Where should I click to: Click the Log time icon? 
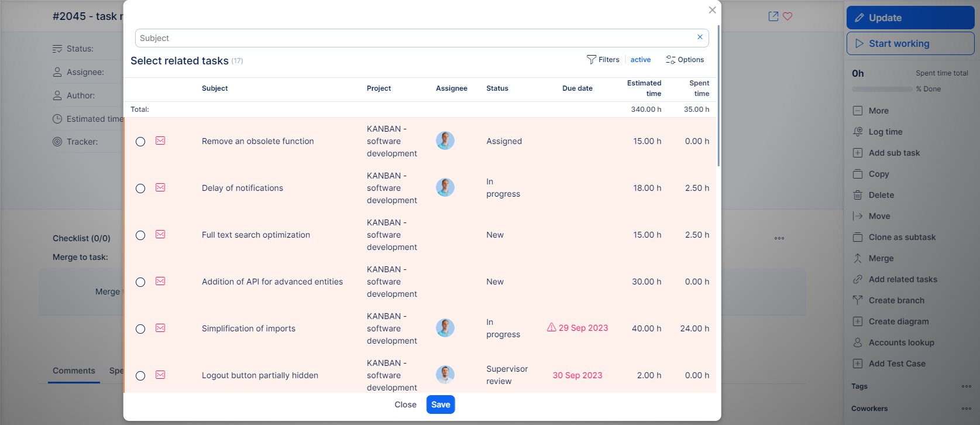click(x=858, y=132)
